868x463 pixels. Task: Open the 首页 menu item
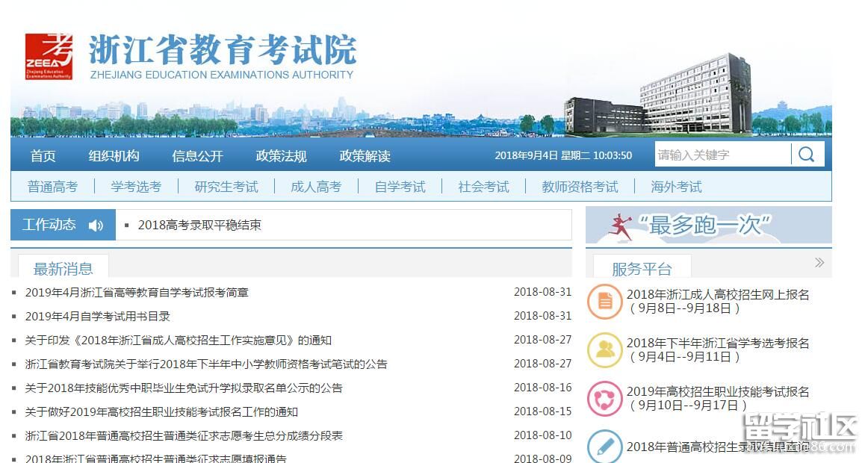coord(43,156)
